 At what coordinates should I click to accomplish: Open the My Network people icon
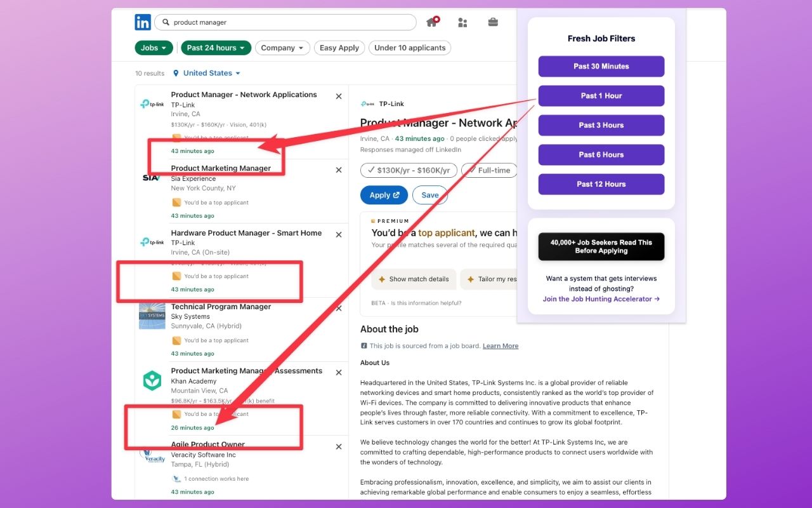pyautogui.click(x=462, y=22)
